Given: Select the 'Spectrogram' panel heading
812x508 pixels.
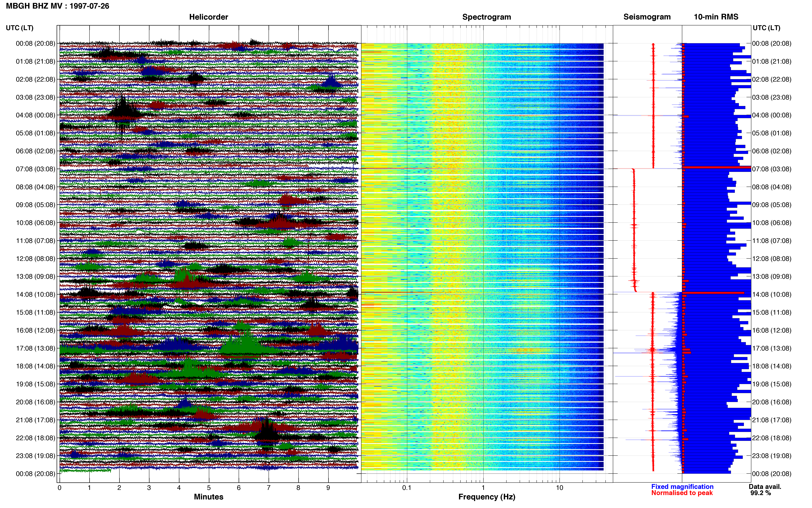Looking at the screenshot, I should click(487, 17).
